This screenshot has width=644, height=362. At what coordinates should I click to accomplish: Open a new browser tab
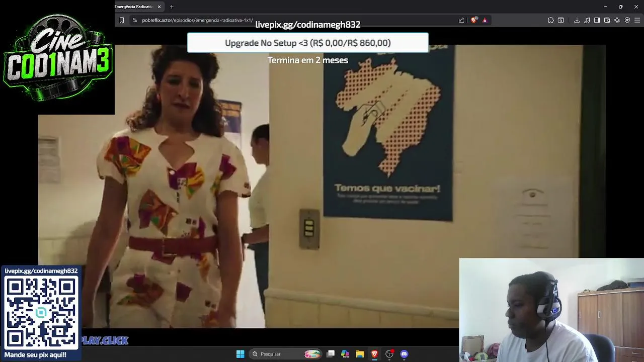pyautogui.click(x=172, y=7)
